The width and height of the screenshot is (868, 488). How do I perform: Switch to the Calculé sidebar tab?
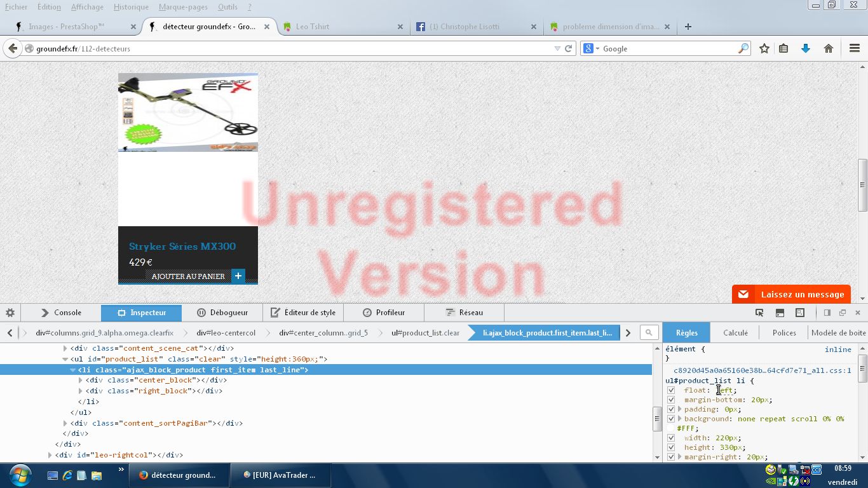[x=735, y=332]
